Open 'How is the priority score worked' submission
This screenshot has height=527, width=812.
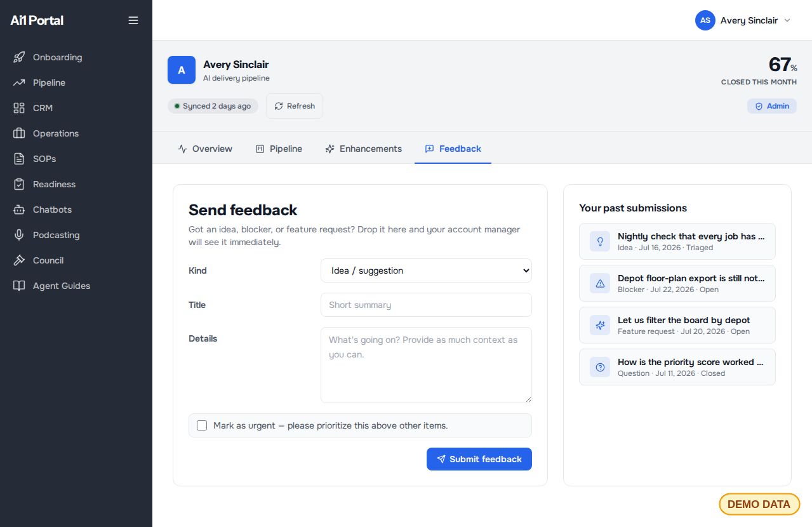tap(677, 367)
